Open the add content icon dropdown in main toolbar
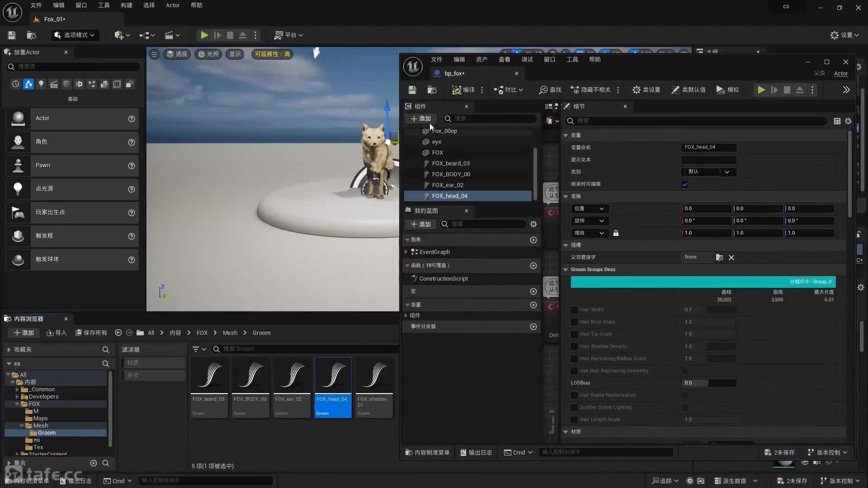 [x=122, y=35]
